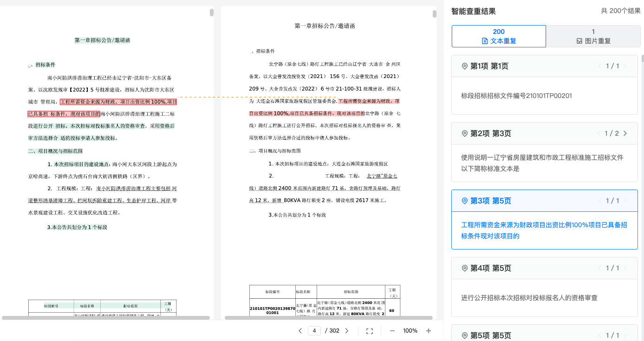Image resolution: width=644 pixels, height=341 pixels.
Task: Previous match arrow in 第1项 card
Action: coord(600,66)
